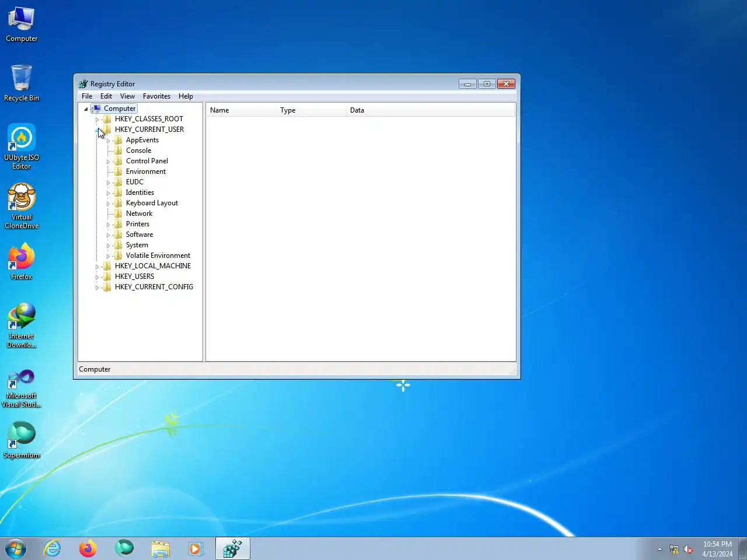Viewport: 747px width, 560px height.
Task: Expand the Software key arrow
Action: (x=108, y=235)
